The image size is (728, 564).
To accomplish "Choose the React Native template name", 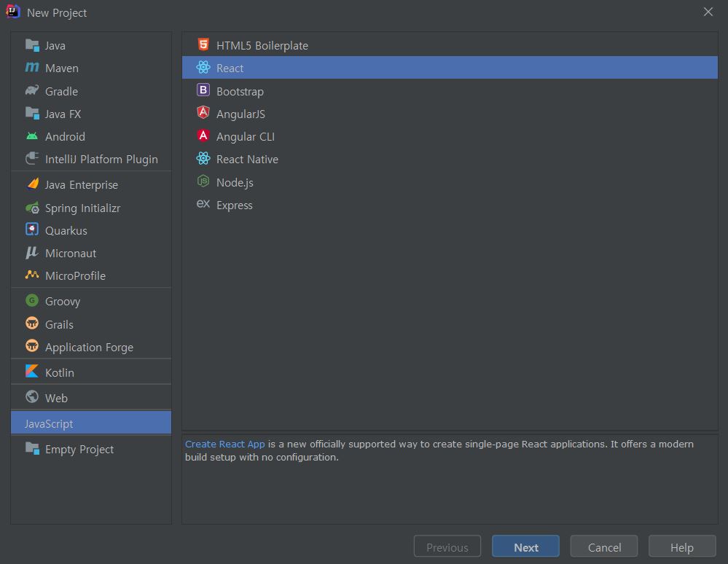I will pos(248,160).
